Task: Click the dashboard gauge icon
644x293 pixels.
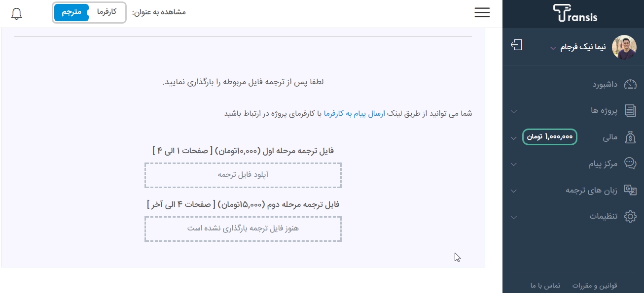Action: click(630, 84)
